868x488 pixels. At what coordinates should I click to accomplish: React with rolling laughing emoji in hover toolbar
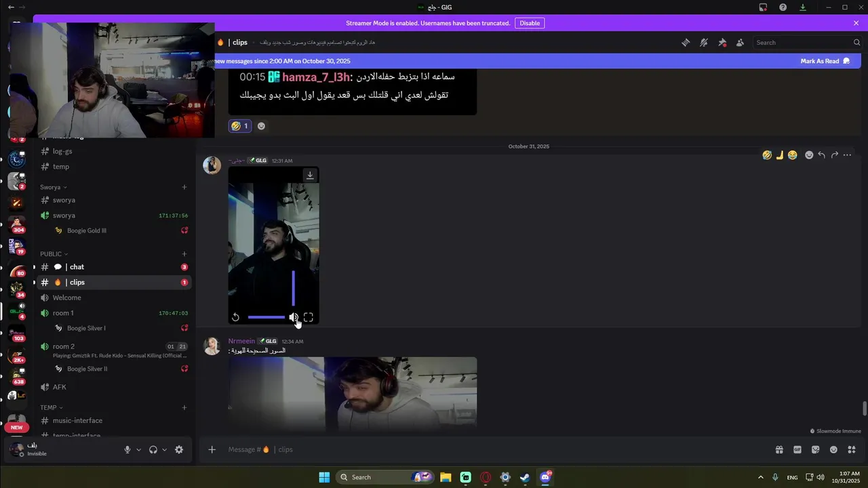coord(767,155)
